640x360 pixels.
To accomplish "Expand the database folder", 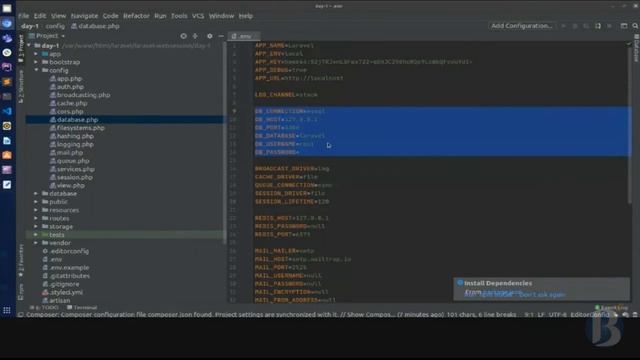I will click(x=36, y=193).
